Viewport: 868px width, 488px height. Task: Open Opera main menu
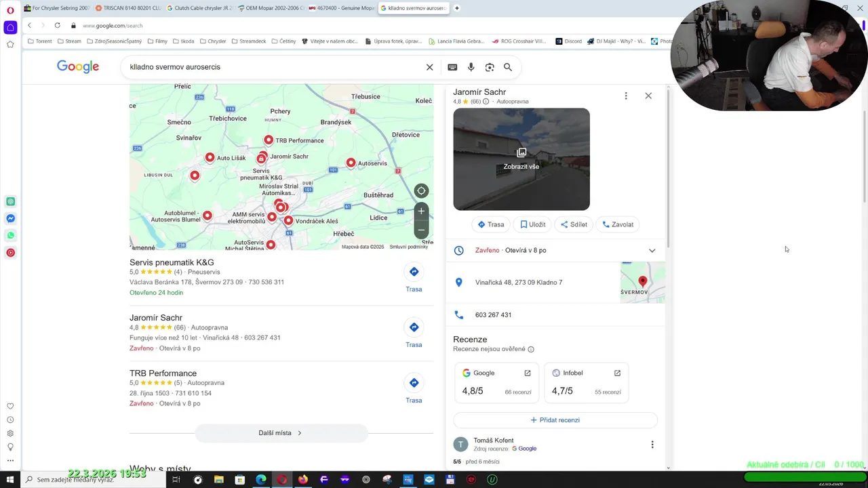(x=10, y=9)
